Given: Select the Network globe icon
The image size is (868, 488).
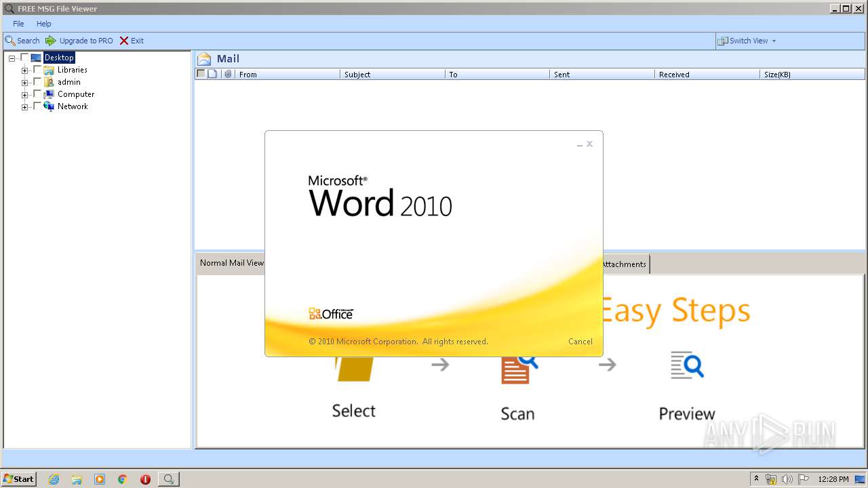Looking at the screenshot, I should point(49,106).
